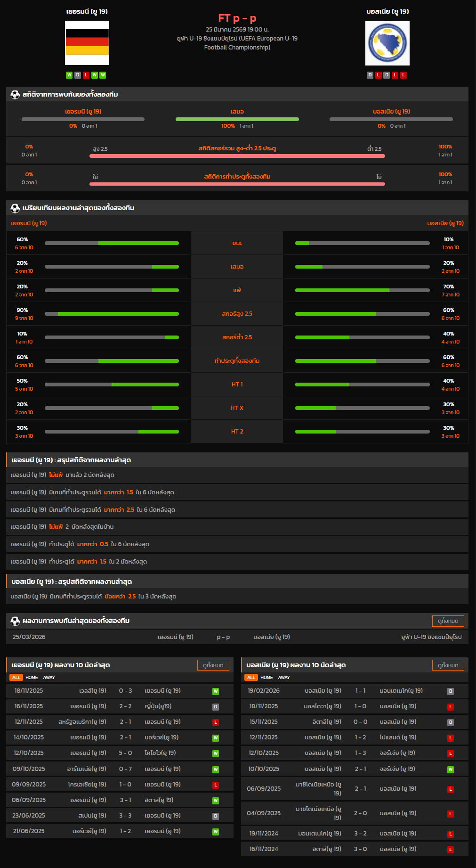The image size is (476, 868).
Task: Click the W badge for Wales vs Germany match
Action: 215,691
